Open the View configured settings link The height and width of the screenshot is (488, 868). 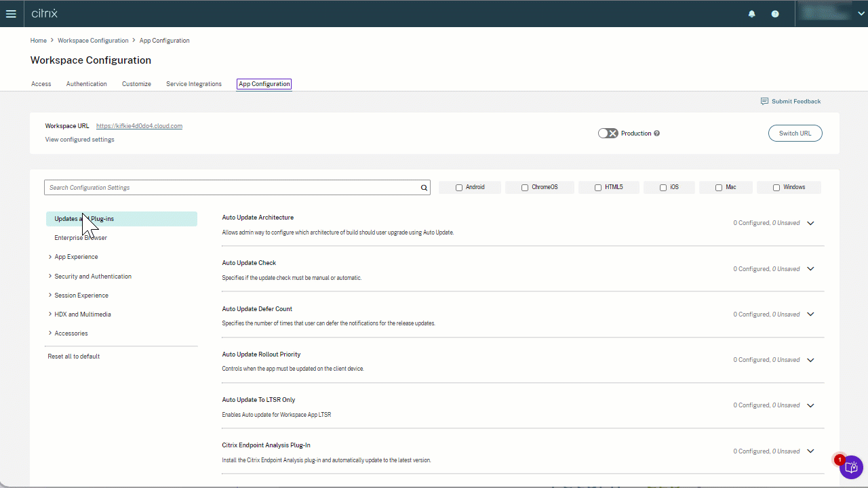tap(79, 140)
